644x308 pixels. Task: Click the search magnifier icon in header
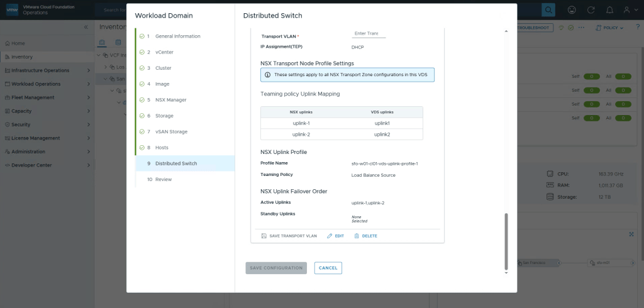[x=548, y=10]
